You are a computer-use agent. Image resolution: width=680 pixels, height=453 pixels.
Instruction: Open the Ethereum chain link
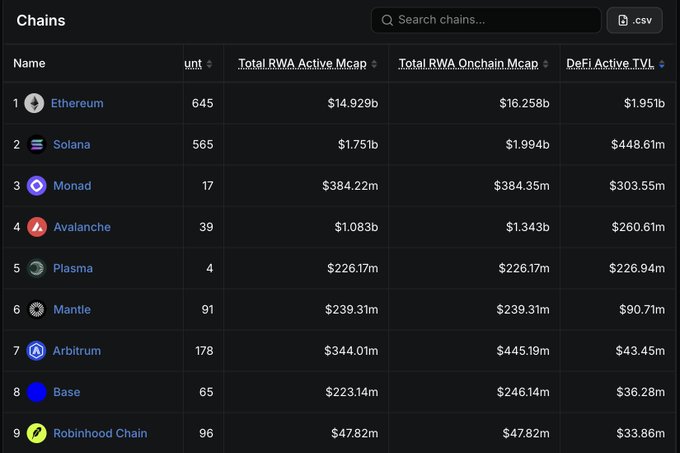(x=77, y=103)
